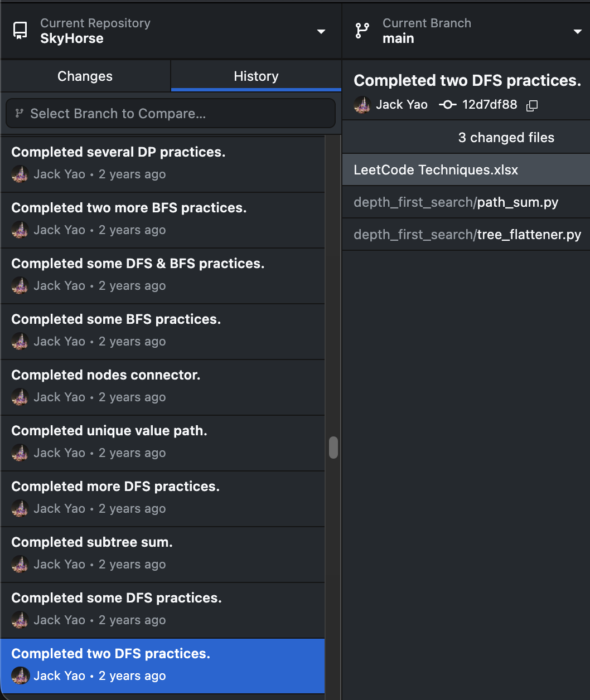Viewport: 590px width, 700px height.
Task: Click the commit hash 12d7df88
Action: point(490,105)
